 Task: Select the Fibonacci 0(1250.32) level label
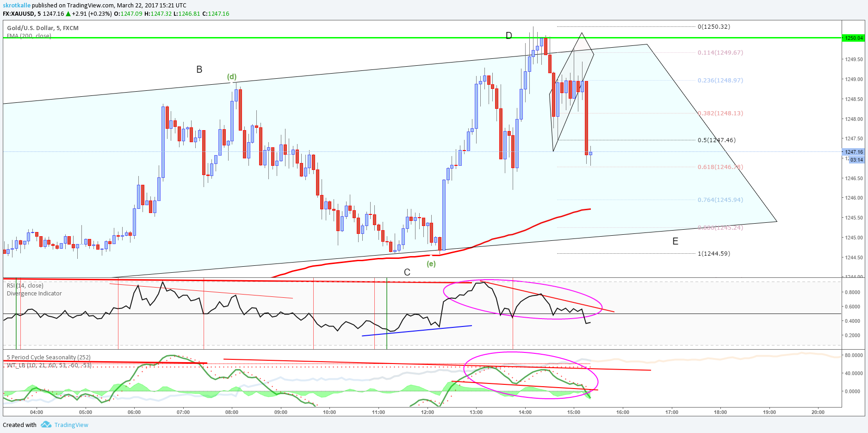pyautogui.click(x=714, y=26)
